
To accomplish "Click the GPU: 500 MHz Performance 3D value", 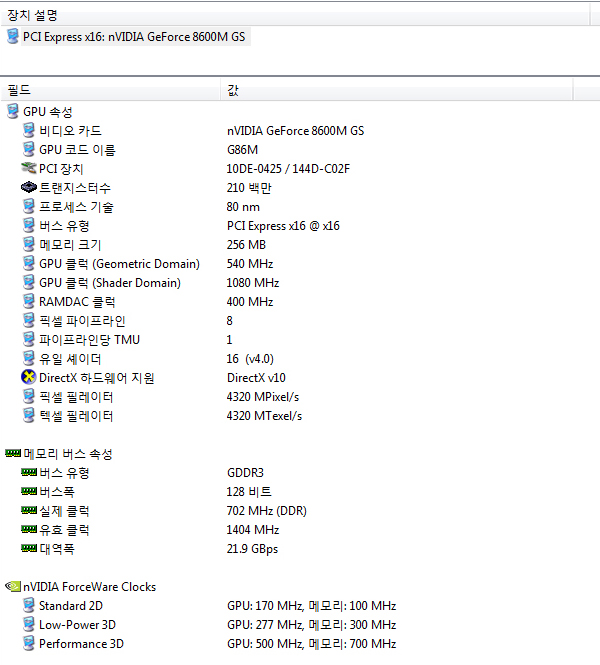I will click(x=311, y=644).
